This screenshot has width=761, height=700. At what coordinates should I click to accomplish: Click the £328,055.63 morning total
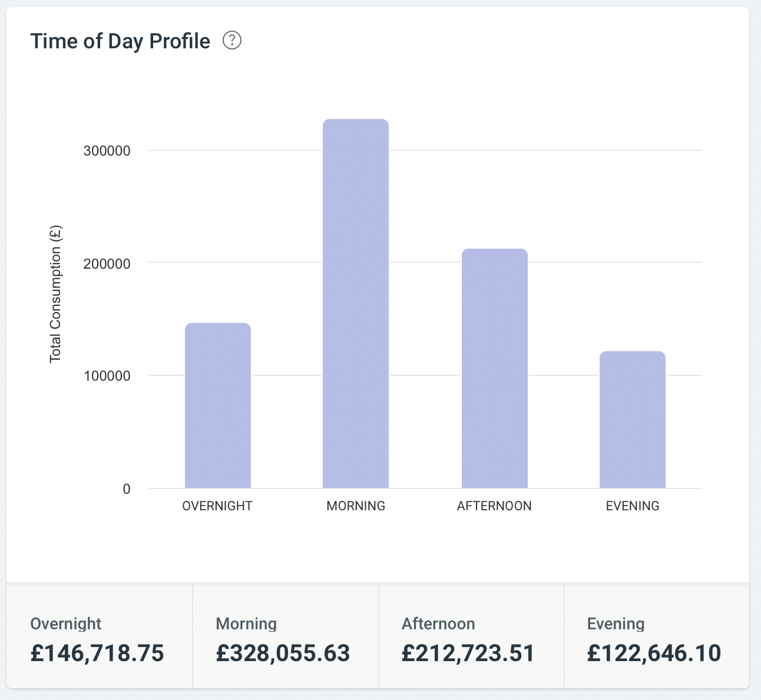283,653
